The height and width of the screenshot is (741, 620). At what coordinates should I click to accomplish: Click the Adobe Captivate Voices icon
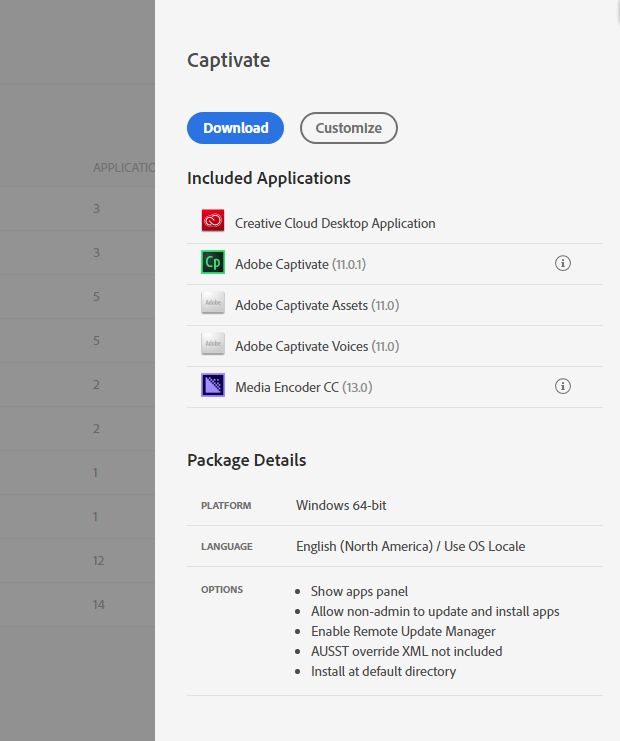(x=212, y=345)
